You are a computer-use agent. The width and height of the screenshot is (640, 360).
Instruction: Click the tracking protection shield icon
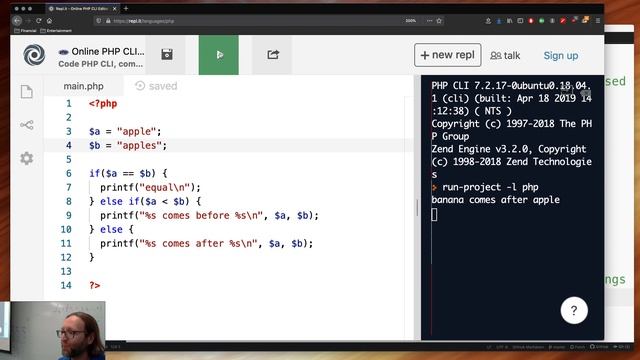[98, 21]
